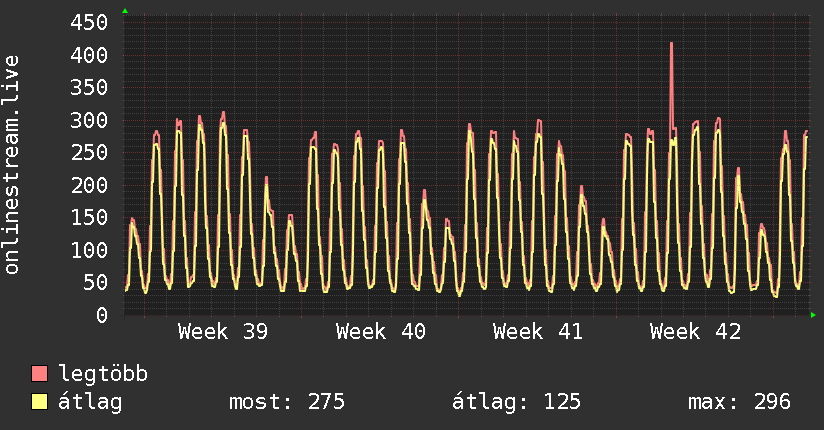This screenshot has height=430, width=824.
Task: Click the green arrow atop the y-axis
Action: (x=125, y=11)
